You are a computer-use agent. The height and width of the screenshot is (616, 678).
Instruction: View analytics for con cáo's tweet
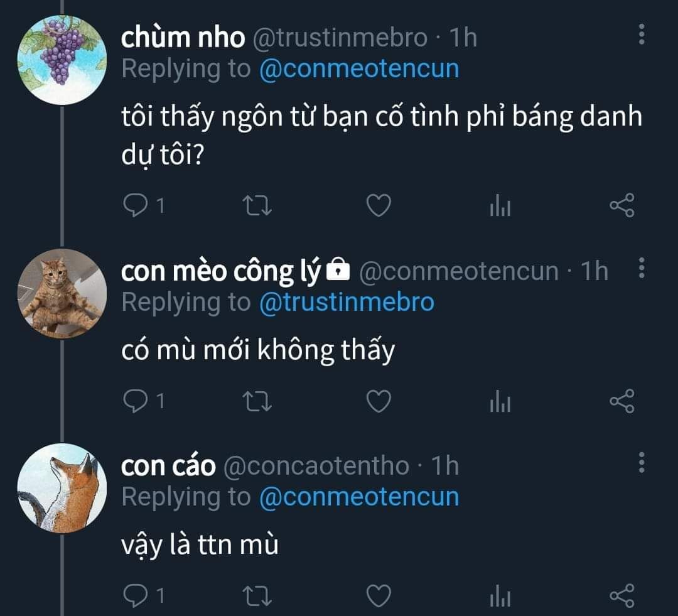(500, 596)
